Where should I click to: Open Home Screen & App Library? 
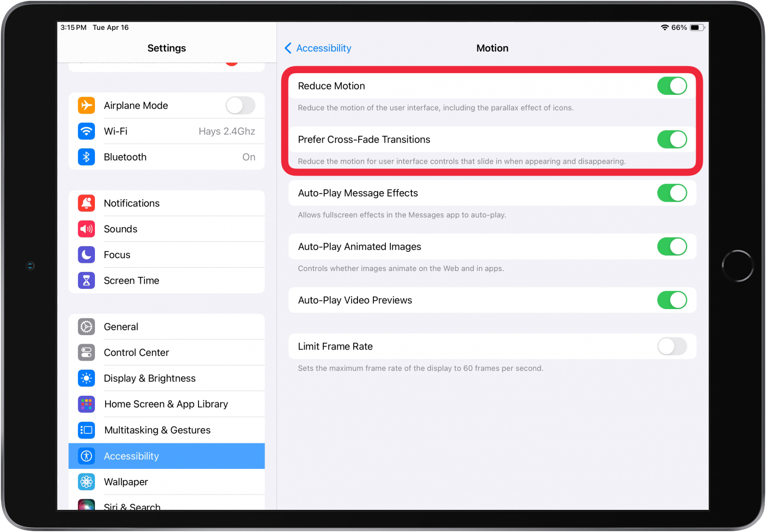click(166, 404)
